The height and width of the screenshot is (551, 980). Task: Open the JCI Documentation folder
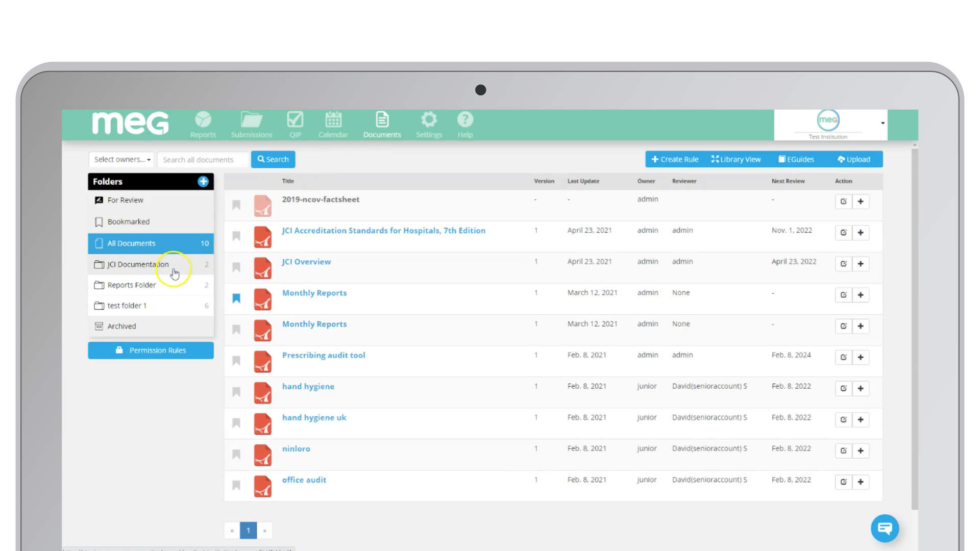coord(136,264)
